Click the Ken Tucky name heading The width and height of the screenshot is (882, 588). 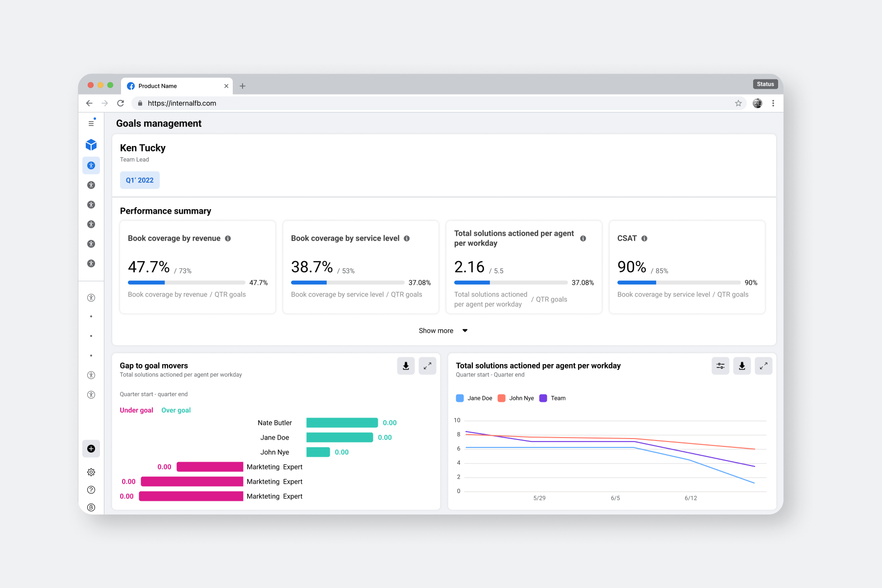pyautogui.click(x=143, y=148)
